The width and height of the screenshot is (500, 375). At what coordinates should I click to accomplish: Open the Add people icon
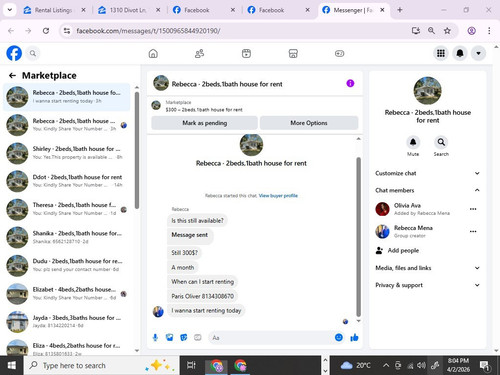pos(379,250)
